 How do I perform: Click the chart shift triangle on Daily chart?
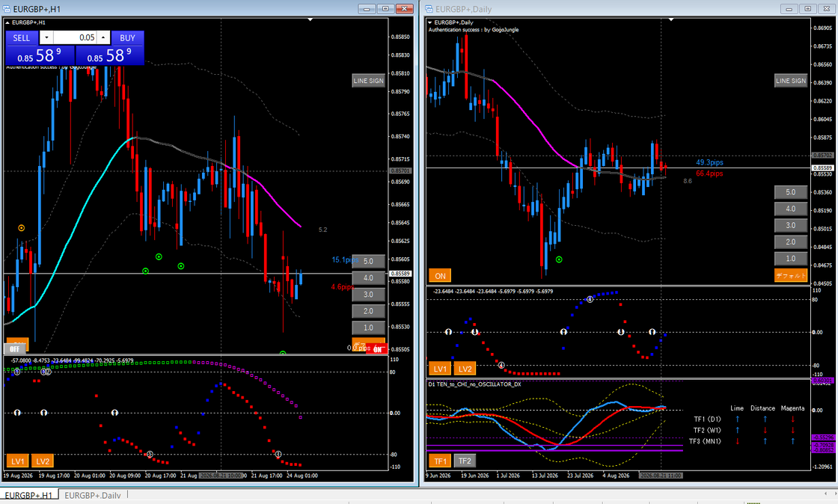pyautogui.click(x=671, y=19)
